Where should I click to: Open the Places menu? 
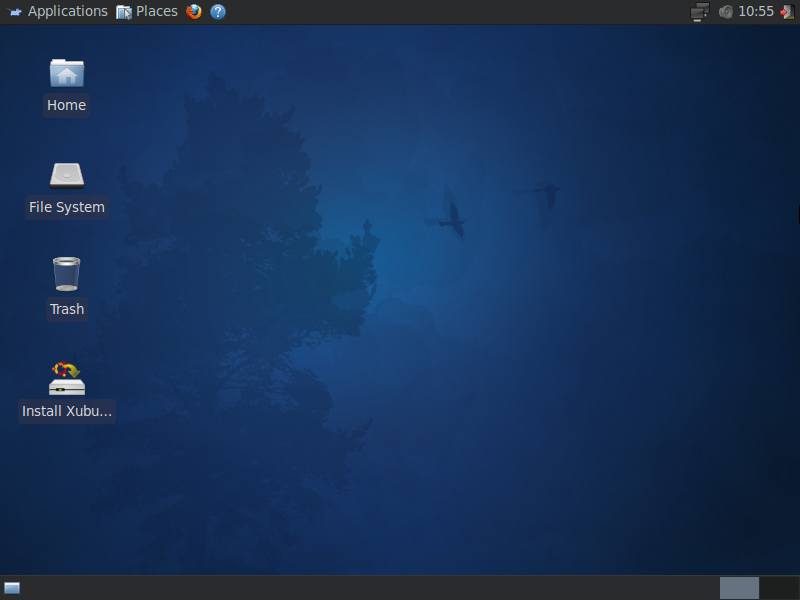click(x=156, y=12)
